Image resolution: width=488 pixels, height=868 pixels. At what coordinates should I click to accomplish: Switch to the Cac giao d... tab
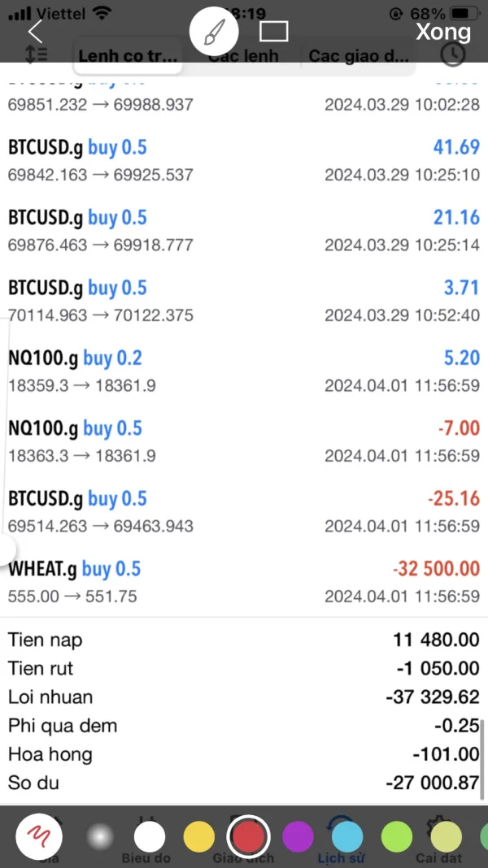coord(358,56)
